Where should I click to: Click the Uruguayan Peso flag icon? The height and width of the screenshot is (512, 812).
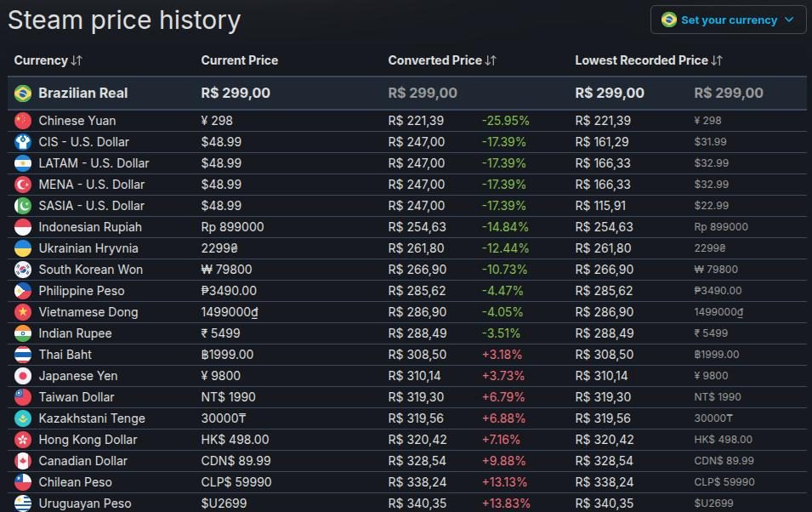(x=23, y=503)
